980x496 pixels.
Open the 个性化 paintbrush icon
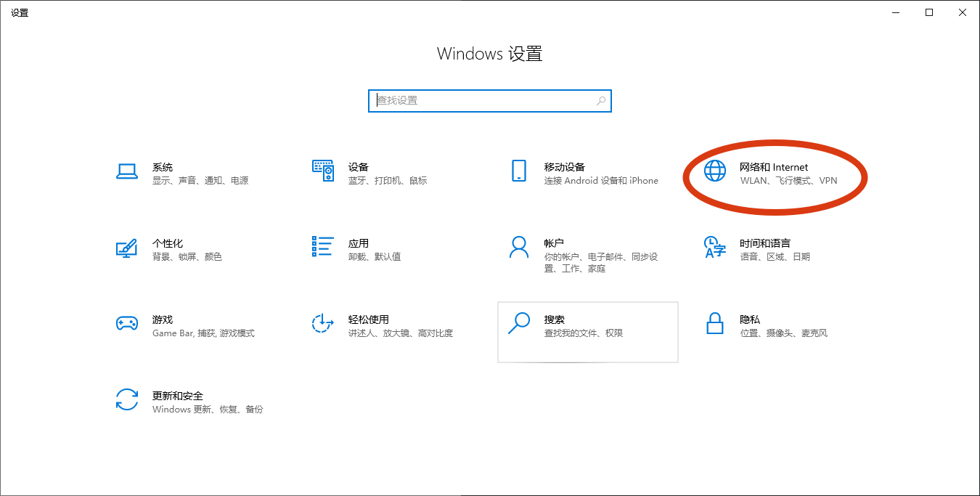click(x=127, y=247)
